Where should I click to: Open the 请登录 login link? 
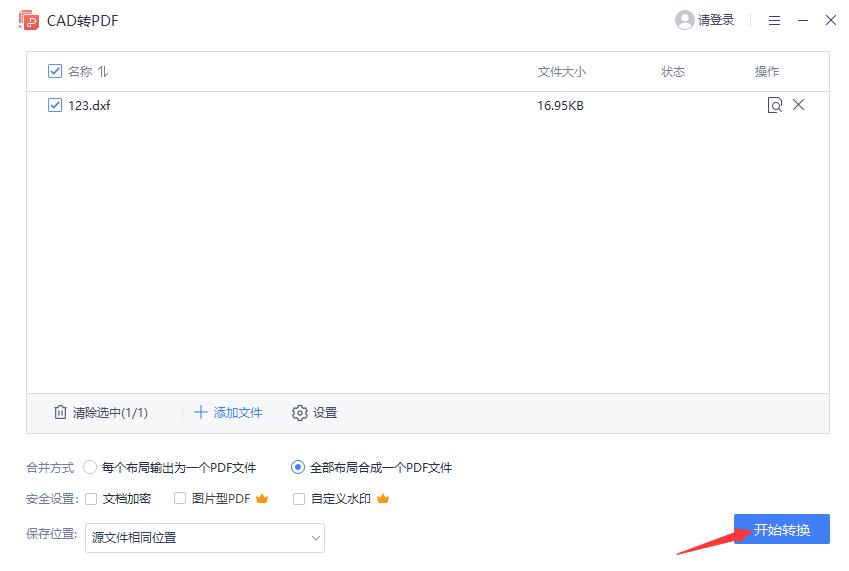click(x=716, y=20)
